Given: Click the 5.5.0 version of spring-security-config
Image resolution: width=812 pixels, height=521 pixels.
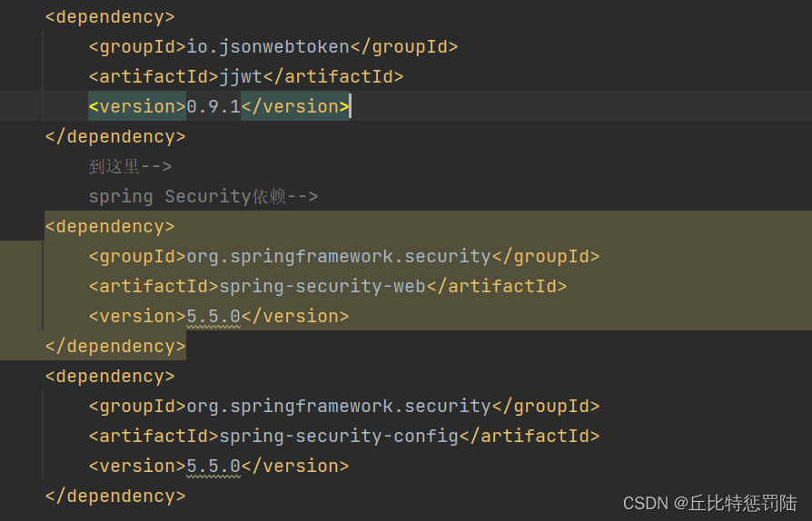Looking at the screenshot, I should click(x=213, y=467).
